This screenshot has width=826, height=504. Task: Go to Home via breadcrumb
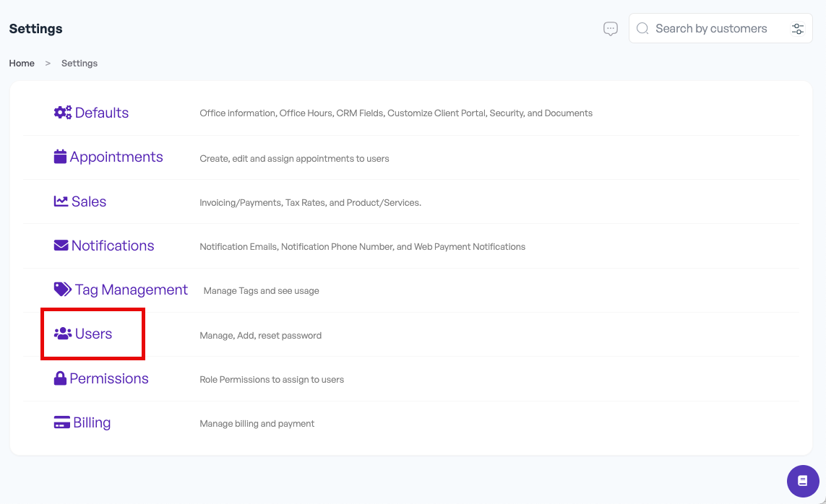[22, 63]
